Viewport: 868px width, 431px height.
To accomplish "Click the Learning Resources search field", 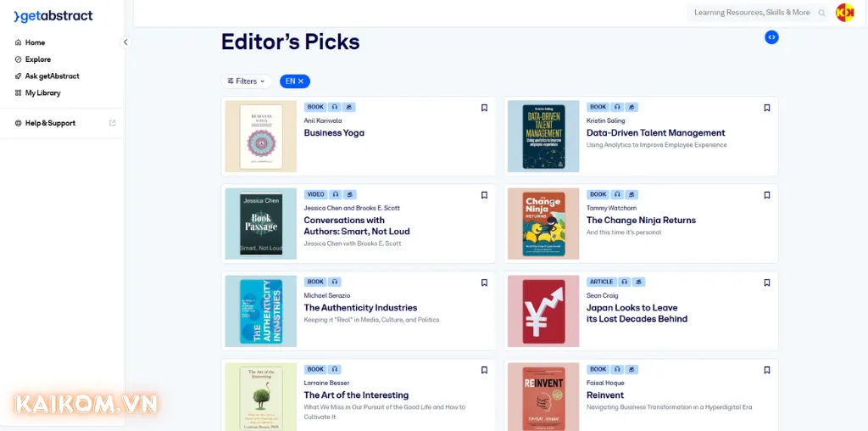I will (x=750, y=13).
